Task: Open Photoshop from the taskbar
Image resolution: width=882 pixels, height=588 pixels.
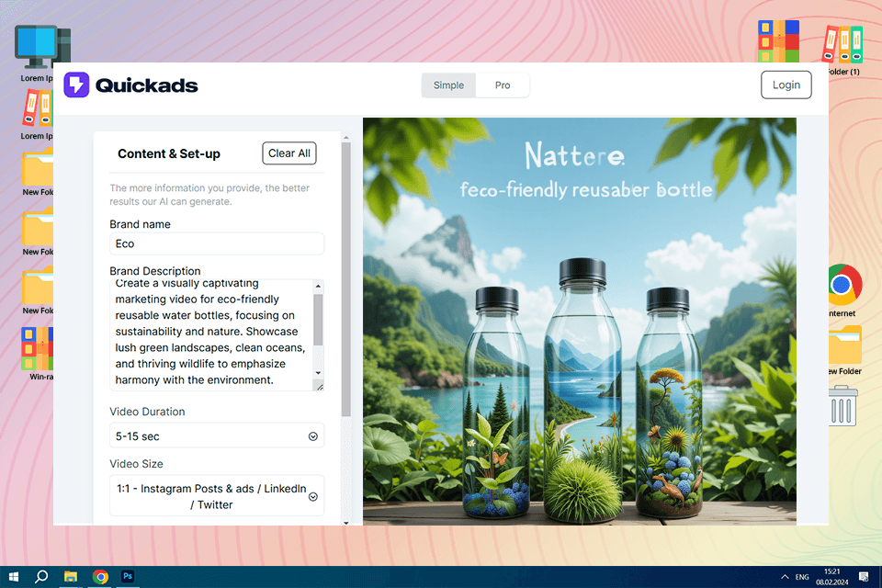Action: click(128, 576)
